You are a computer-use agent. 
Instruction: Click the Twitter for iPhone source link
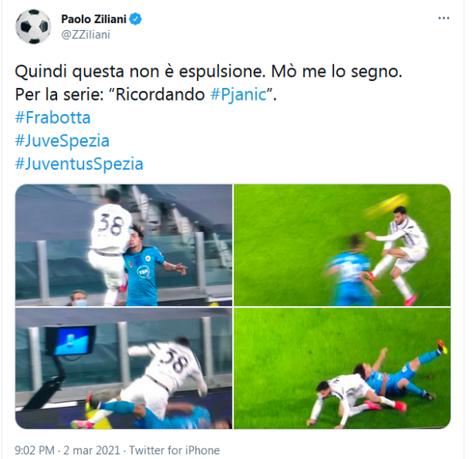click(175, 450)
